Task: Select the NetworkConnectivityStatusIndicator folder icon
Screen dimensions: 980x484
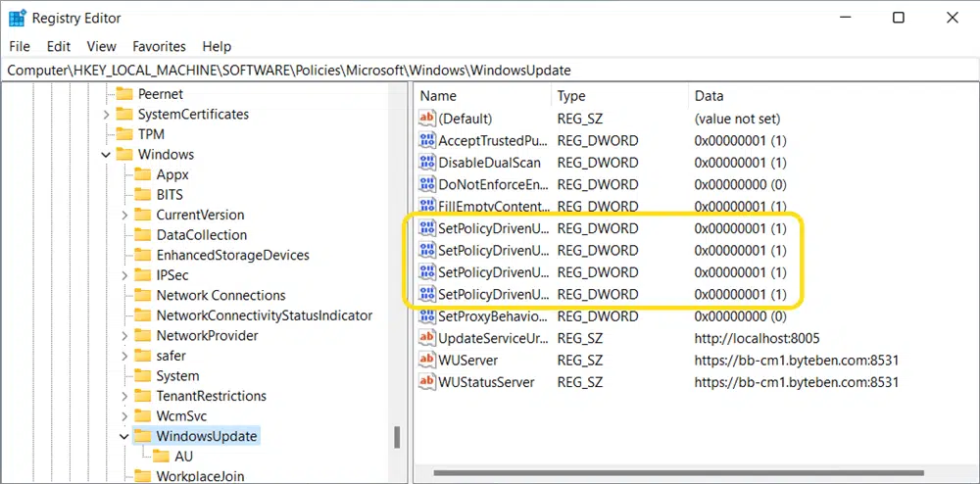Action: click(x=143, y=315)
